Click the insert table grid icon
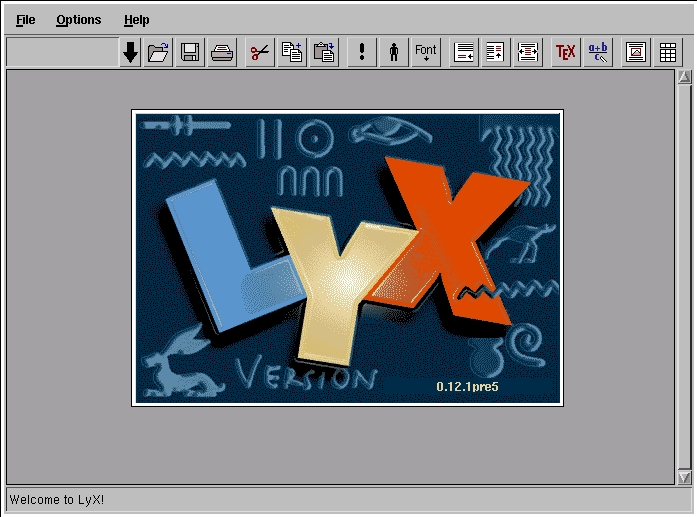The image size is (697, 517). (x=668, y=52)
